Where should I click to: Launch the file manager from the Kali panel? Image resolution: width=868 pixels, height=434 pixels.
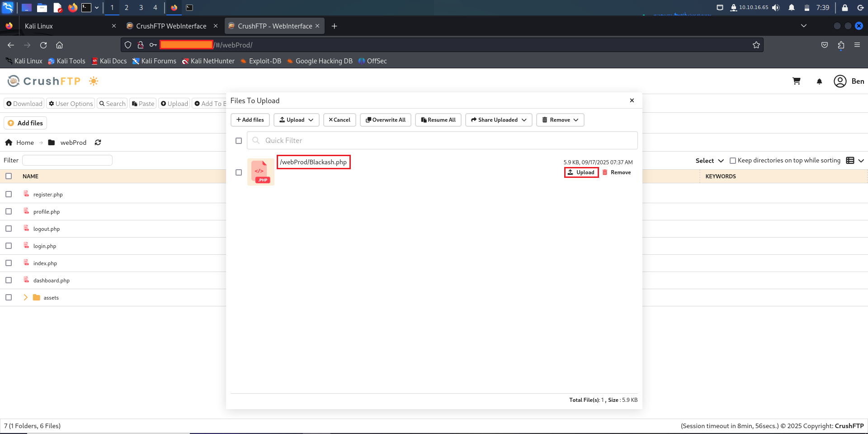pyautogui.click(x=42, y=7)
